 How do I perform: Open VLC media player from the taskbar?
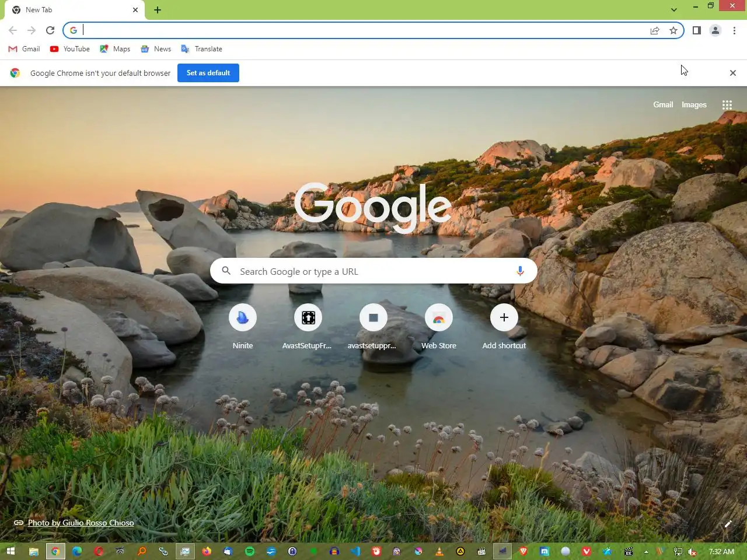pyautogui.click(x=439, y=551)
